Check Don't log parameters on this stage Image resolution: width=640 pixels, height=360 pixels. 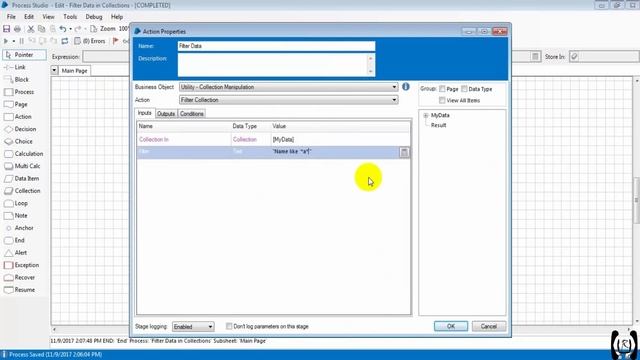(229, 326)
